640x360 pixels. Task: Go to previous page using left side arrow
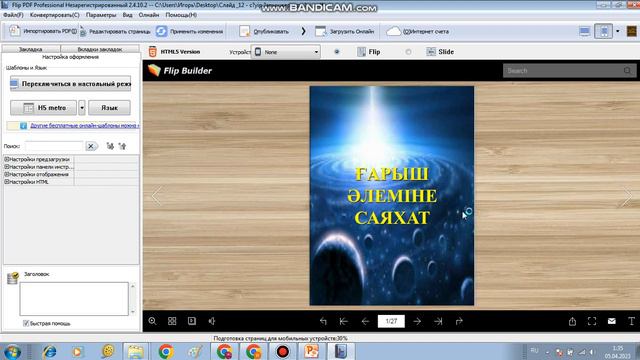156,196
